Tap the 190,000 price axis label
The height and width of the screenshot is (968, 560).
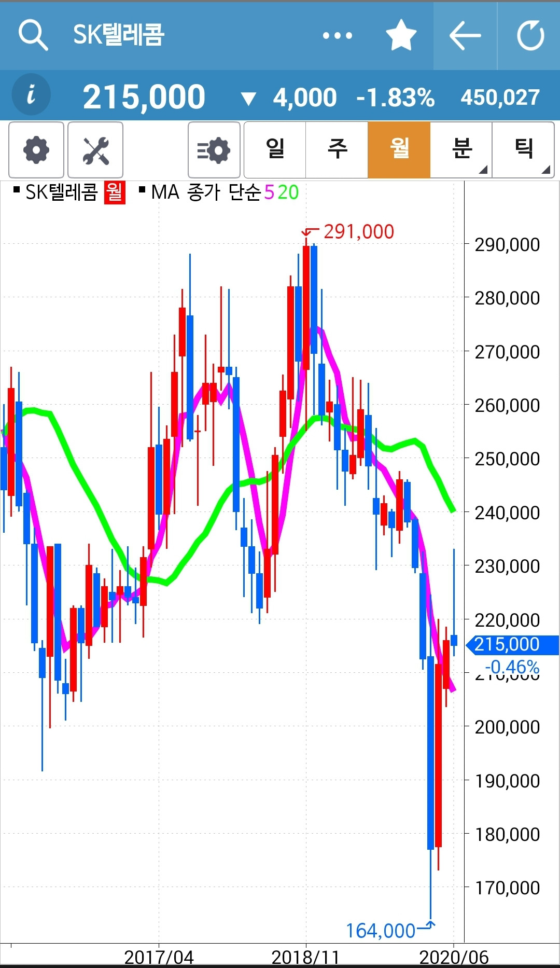507,781
